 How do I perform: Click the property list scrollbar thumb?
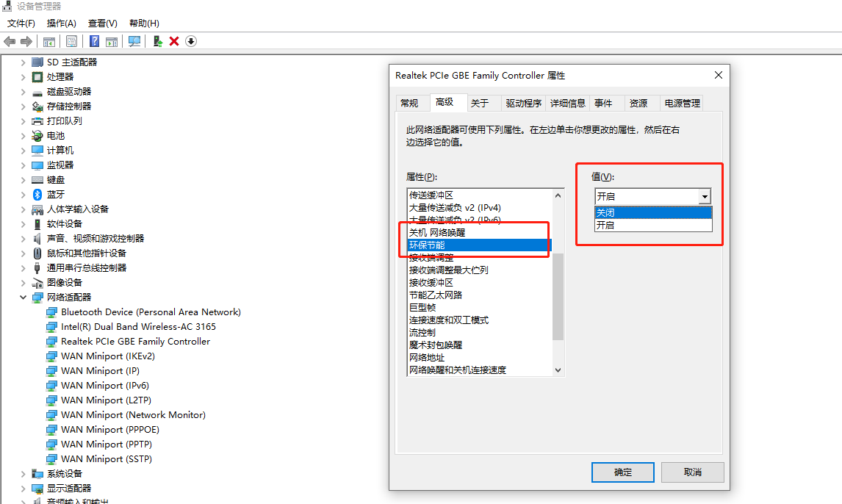click(558, 296)
